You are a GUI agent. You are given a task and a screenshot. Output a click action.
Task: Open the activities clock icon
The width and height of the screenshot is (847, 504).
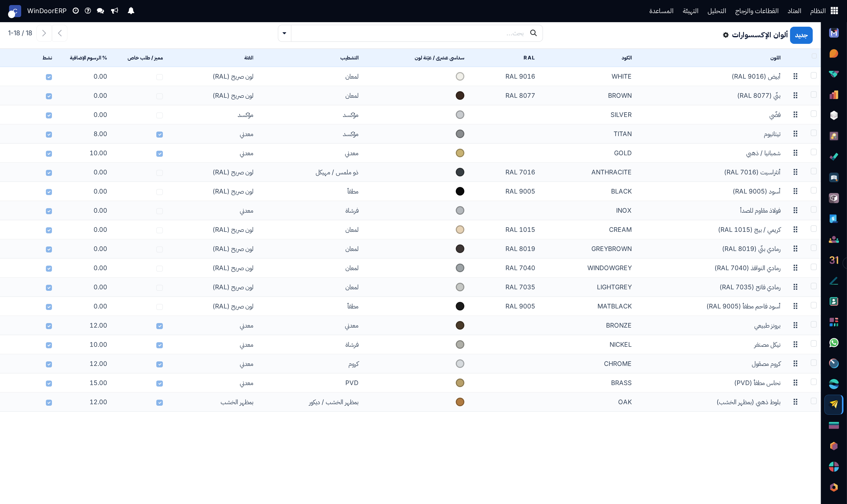tap(76, 11)
